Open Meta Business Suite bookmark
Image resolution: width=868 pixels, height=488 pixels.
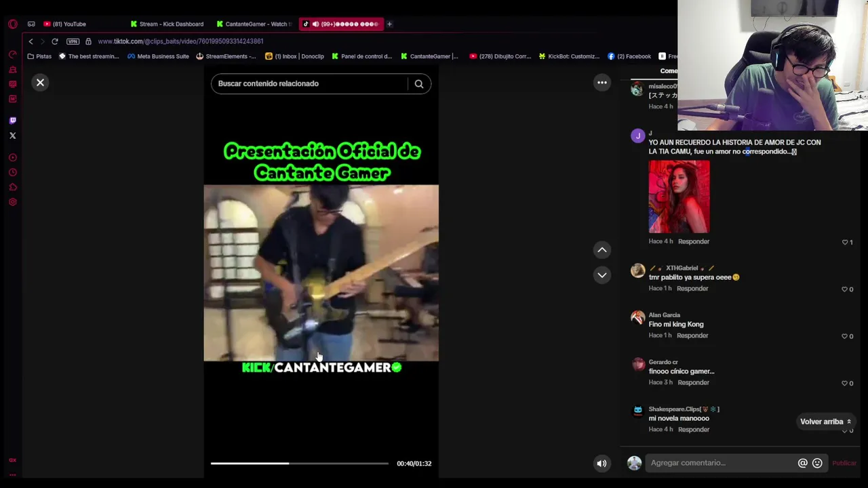tap(158, 56)
